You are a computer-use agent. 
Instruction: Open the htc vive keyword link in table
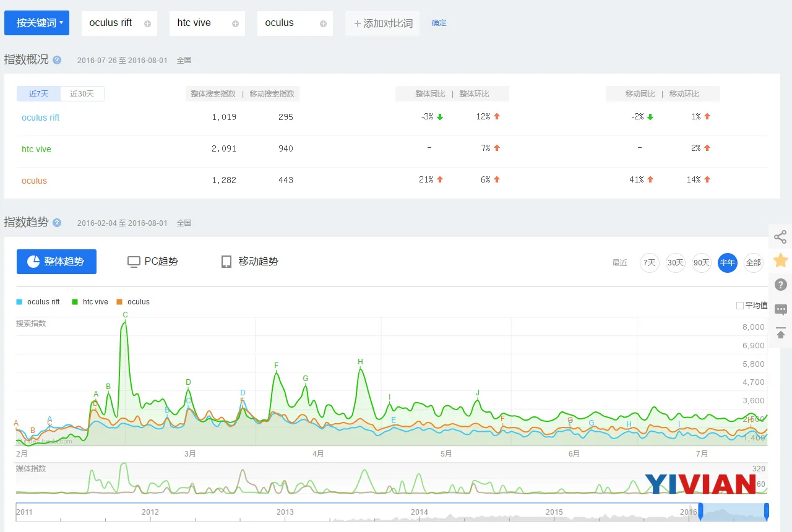(x=37, y=149)
